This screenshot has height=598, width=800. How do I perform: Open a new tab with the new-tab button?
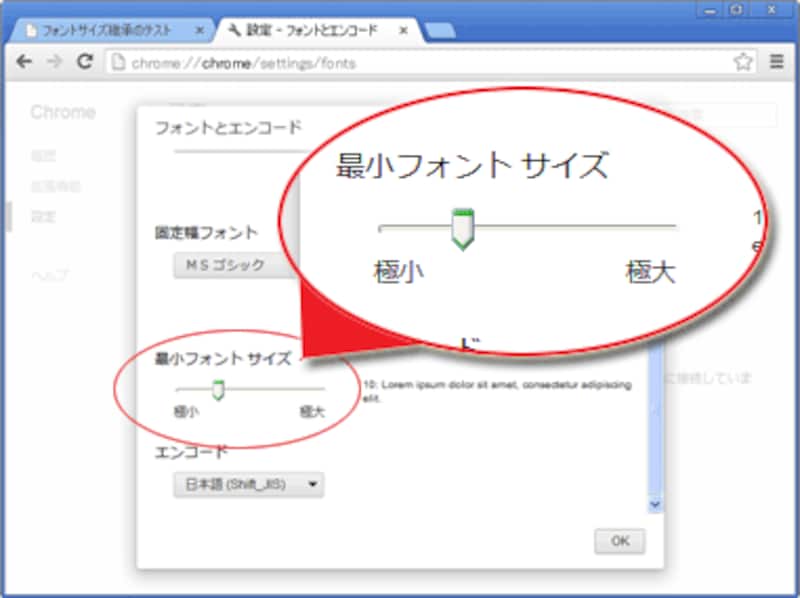point(440,31)
